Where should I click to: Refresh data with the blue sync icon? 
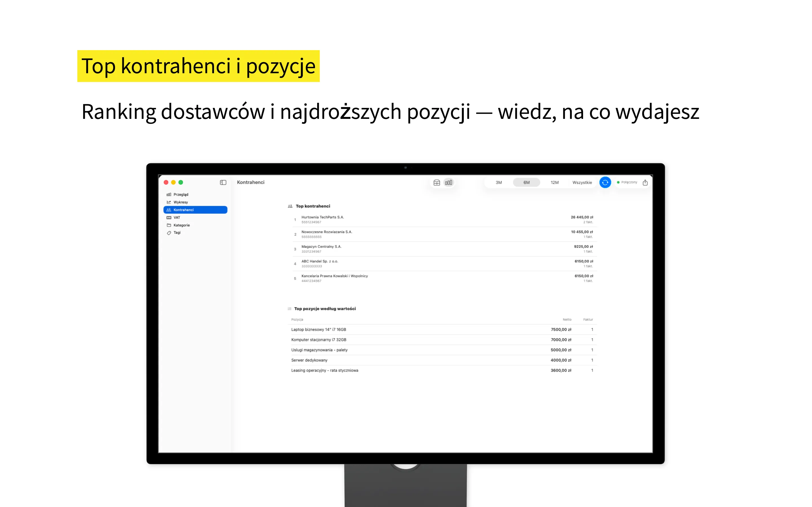pos(605,182)
